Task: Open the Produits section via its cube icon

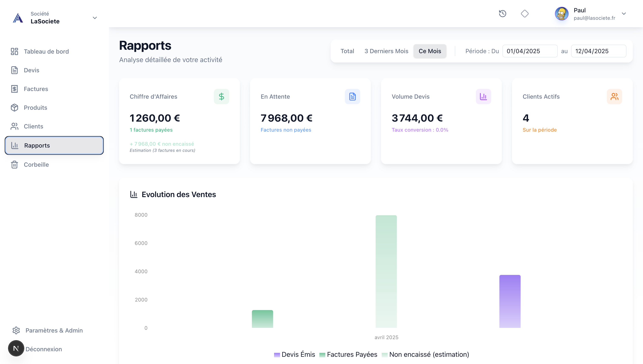Action: pos(14,108)
